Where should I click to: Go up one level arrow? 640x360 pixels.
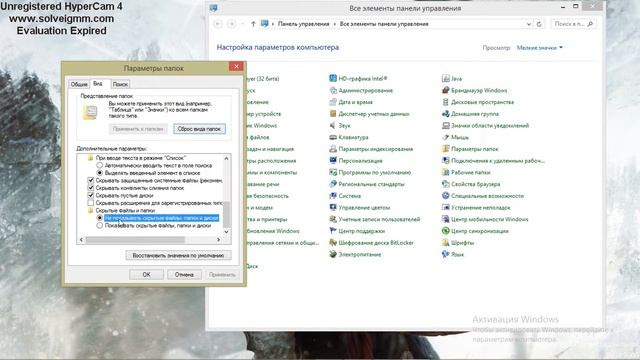pyautogui.click(x=253, y=24)
